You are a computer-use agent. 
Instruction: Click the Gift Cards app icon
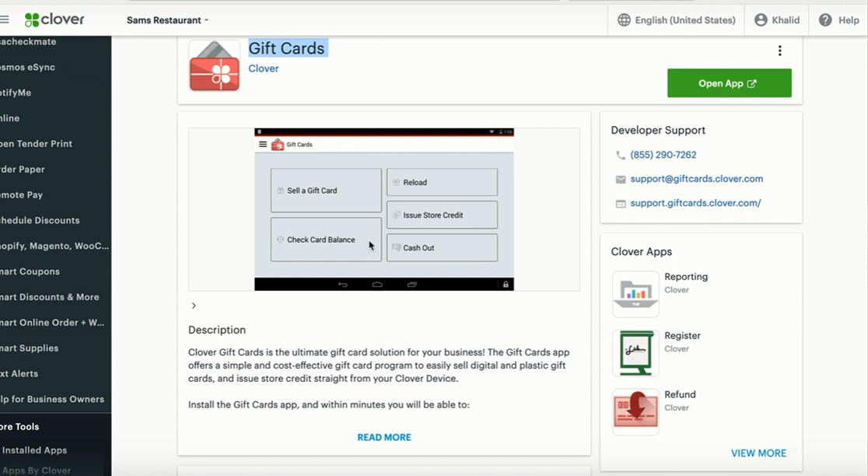(x=214, y=66)
